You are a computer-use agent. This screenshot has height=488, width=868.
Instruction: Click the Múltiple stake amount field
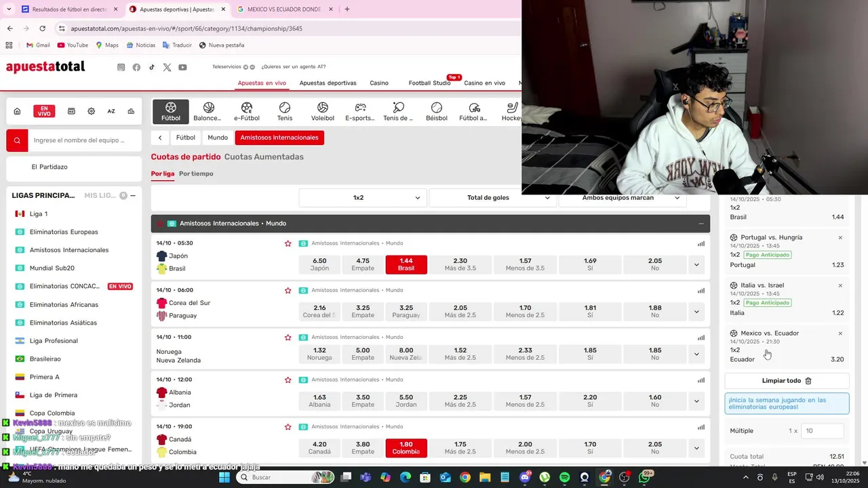click(x=823, y=430)
